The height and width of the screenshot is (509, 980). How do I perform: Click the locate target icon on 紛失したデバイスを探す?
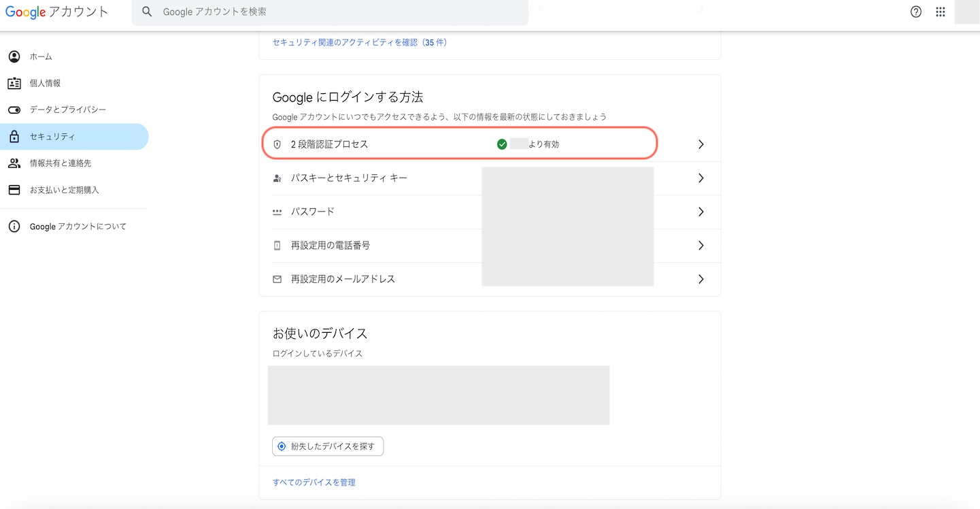(282, 446)
